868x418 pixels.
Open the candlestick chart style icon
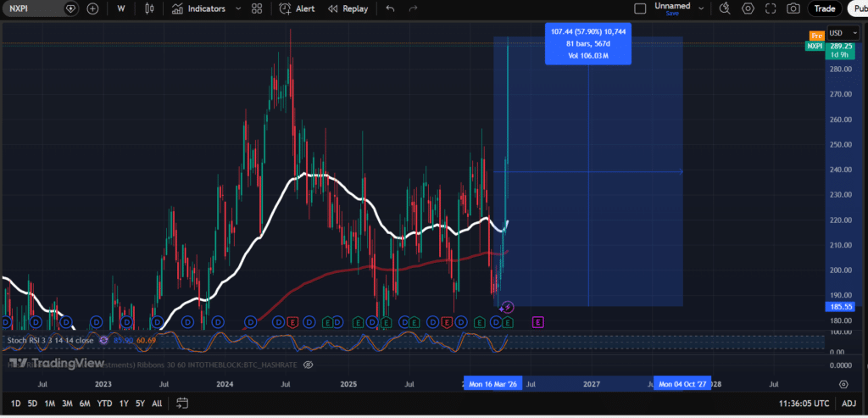point(148,8)
